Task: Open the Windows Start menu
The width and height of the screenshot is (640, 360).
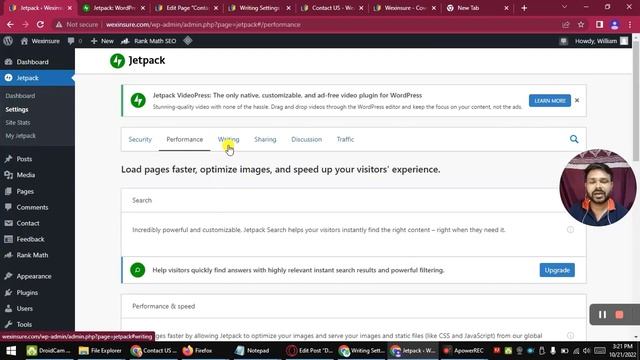Action: (11, 351)
